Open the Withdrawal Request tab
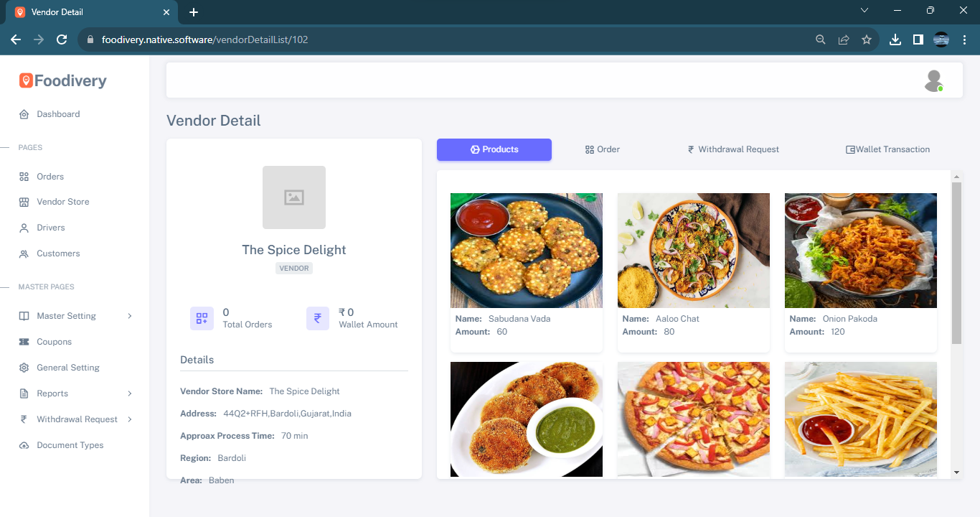980x517 pixels. pos(733,149)
